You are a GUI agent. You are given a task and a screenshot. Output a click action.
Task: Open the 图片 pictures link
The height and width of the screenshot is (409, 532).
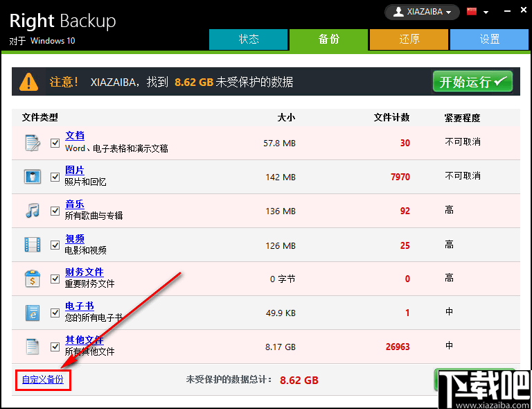[x=75, y=170]
